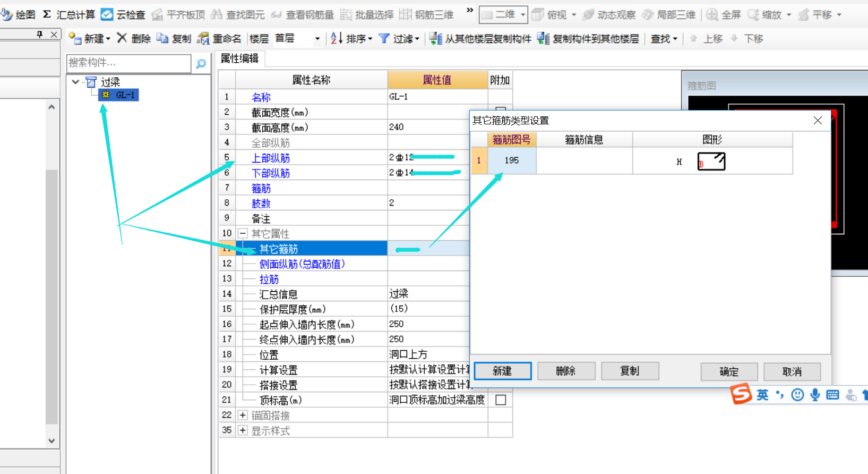868x474 pixels.
Task: Activate 批量选择 batch select tool
Action: click(367, 14)
